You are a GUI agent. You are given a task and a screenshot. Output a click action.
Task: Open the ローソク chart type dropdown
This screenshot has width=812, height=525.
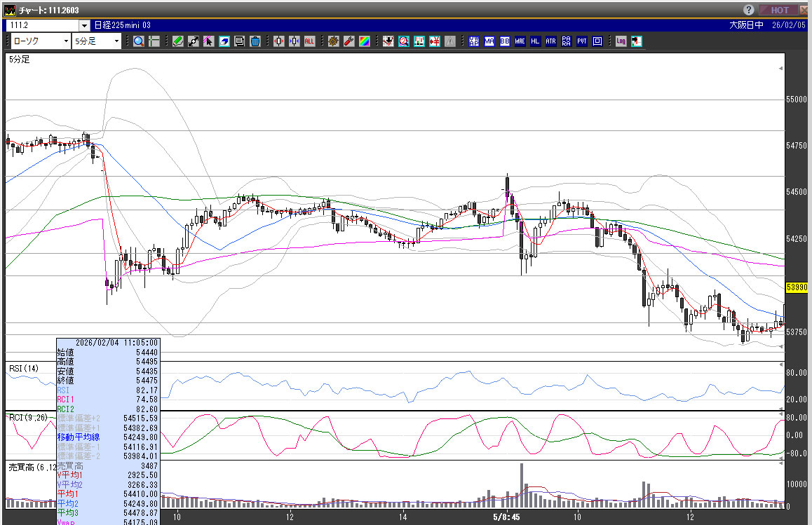tap(65, 41)
